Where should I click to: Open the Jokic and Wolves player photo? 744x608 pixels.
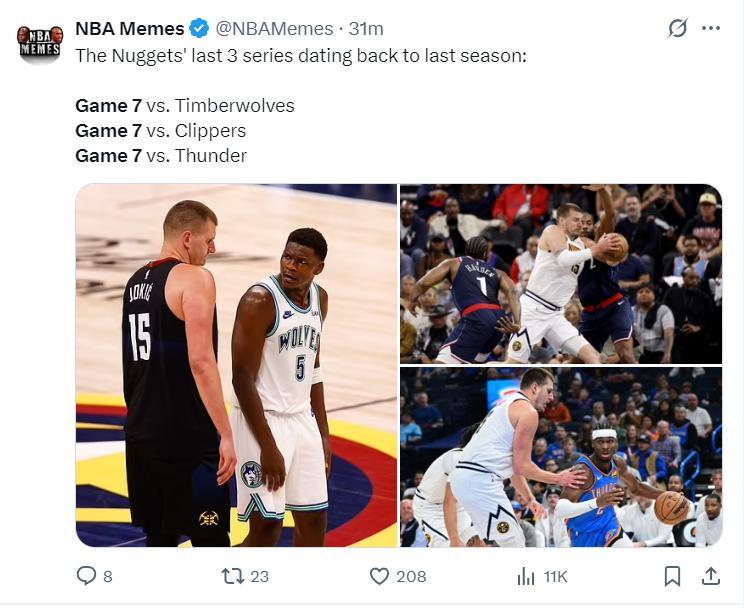[236, 365]
